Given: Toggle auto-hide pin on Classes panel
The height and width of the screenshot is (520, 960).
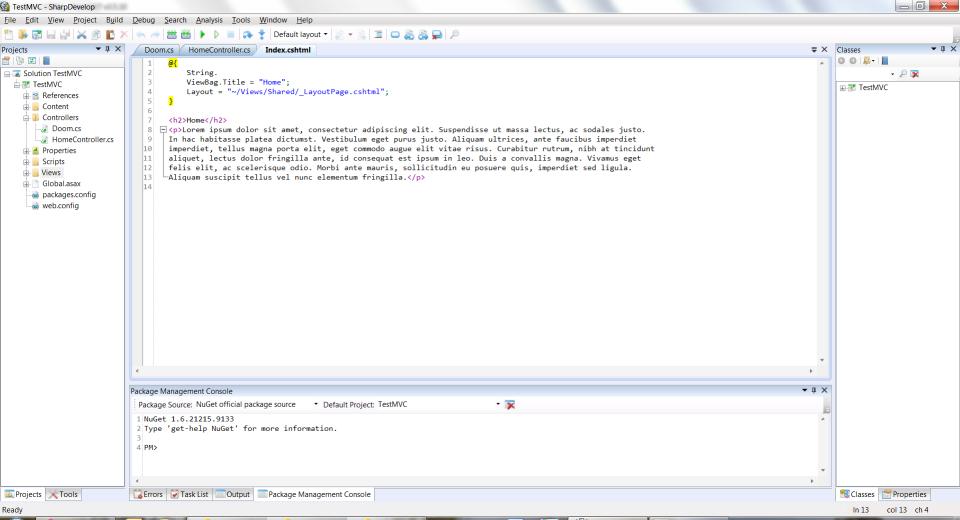Looking at the screenshot, I should tap(943, 49).
